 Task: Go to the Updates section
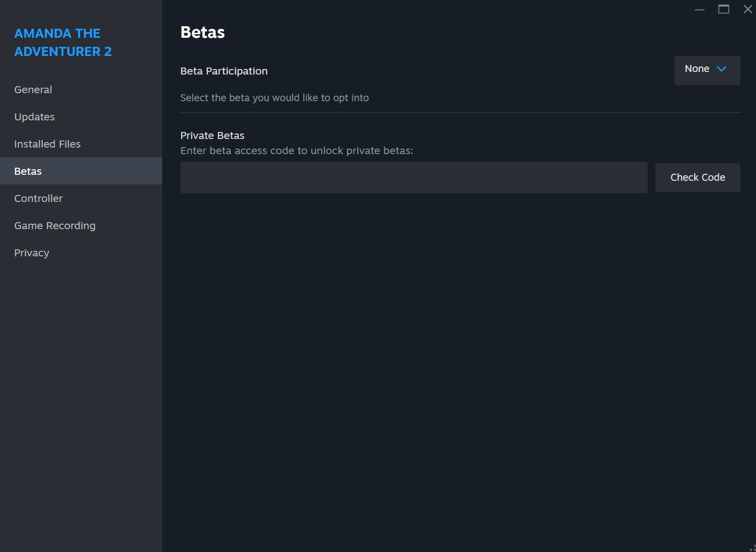tap(81, 117)
